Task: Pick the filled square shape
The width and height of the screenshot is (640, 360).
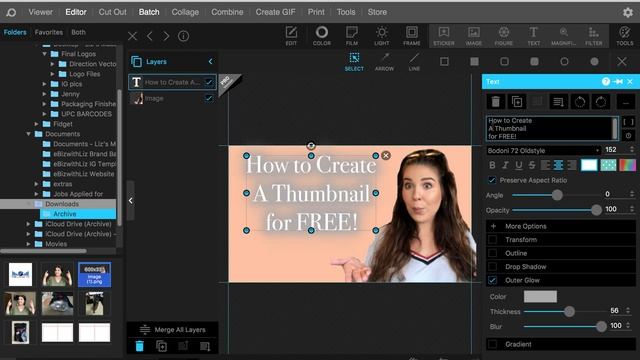Action: 474,62
